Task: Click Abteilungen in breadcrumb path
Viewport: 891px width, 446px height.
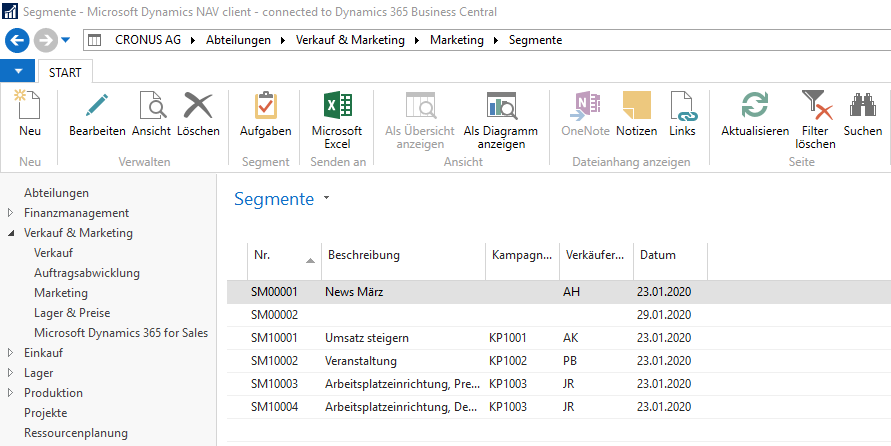Action: tap(238, 40)
